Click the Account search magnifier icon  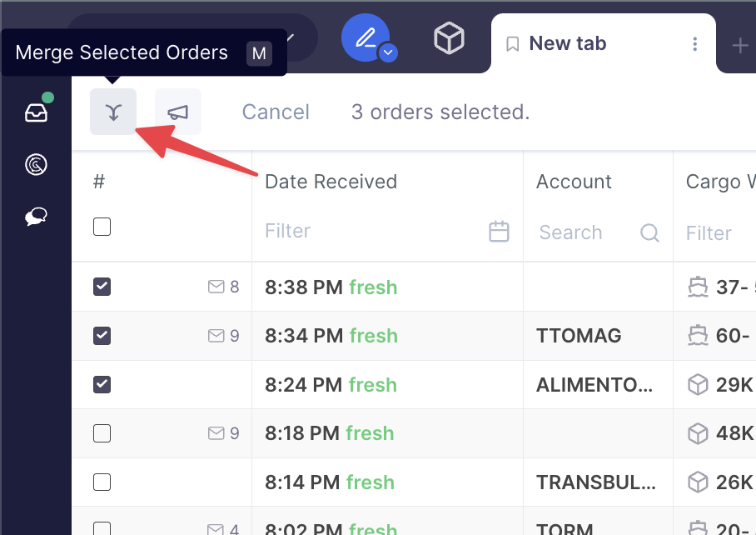(x=649, y=233)
